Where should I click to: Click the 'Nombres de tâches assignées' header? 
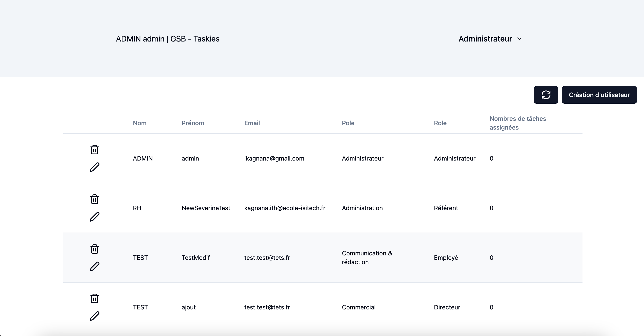point(517,123)
